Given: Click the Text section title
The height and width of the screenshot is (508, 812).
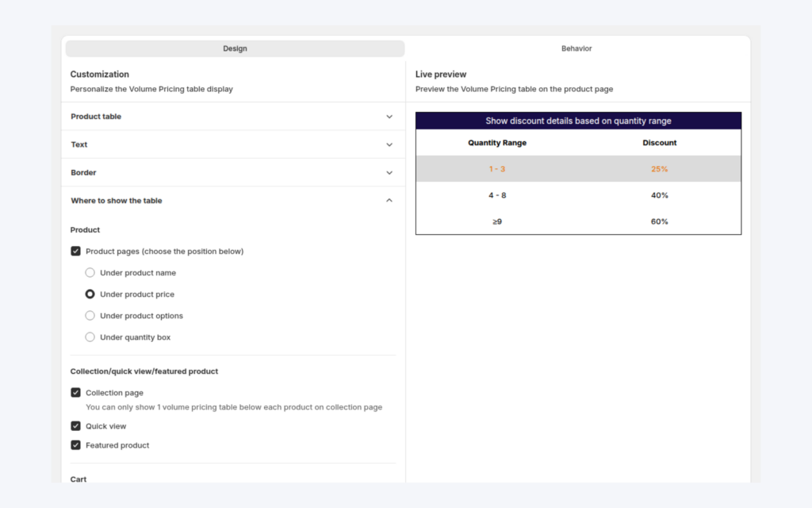Looking at the screenshot, I should [x=79, y=144].
